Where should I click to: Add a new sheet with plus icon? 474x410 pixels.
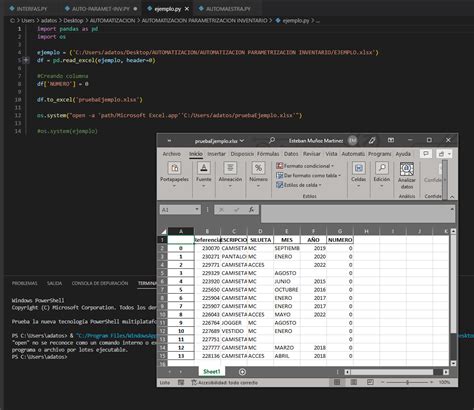[x=242, y=372]
